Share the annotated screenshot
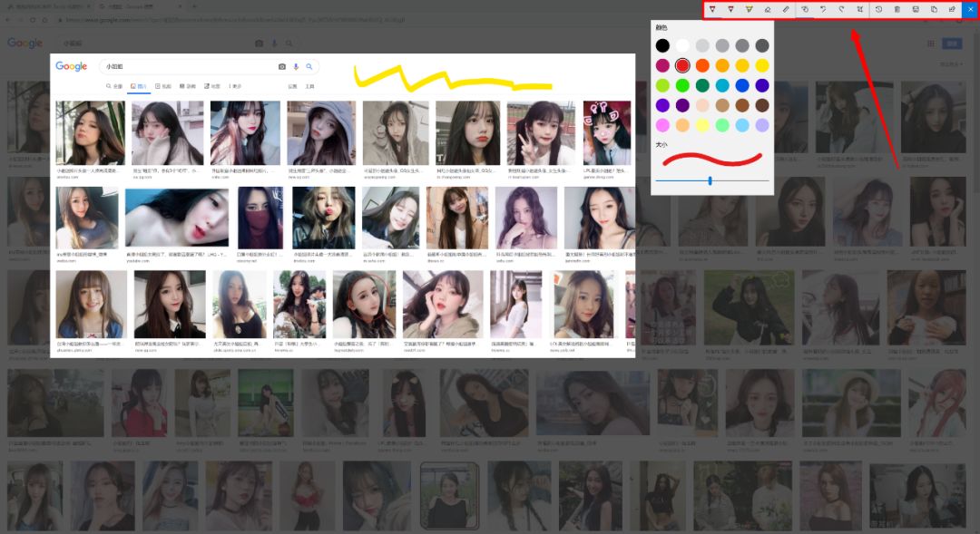 (x=952, y=9)
